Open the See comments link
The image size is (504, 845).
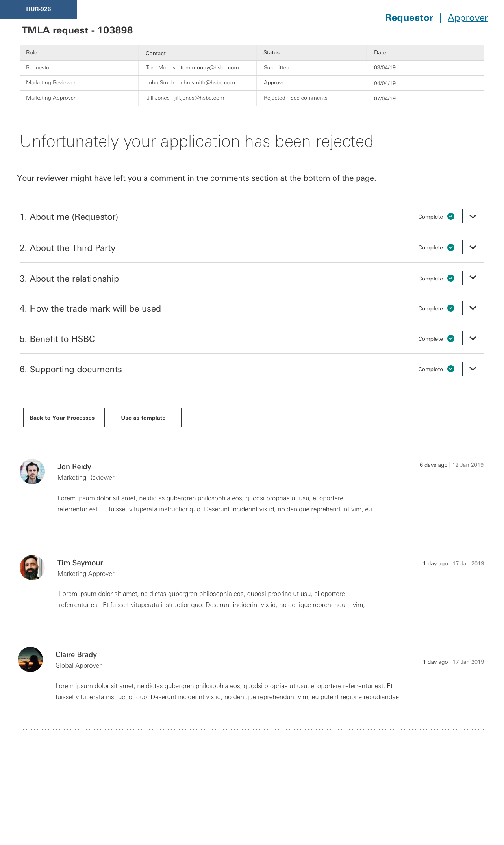309,98
